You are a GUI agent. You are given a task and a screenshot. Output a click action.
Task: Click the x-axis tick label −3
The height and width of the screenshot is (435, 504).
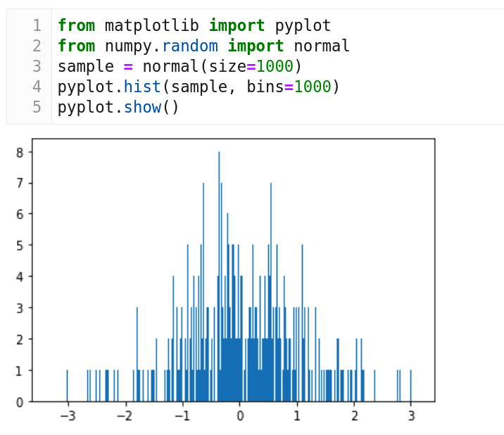66,416
